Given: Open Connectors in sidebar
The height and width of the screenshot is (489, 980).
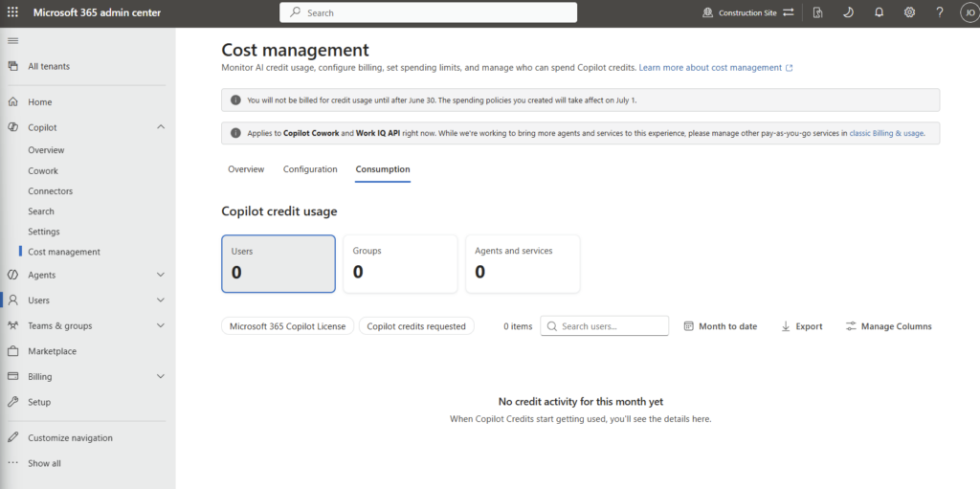Looking at the screenshot, I should click(50, 191).
